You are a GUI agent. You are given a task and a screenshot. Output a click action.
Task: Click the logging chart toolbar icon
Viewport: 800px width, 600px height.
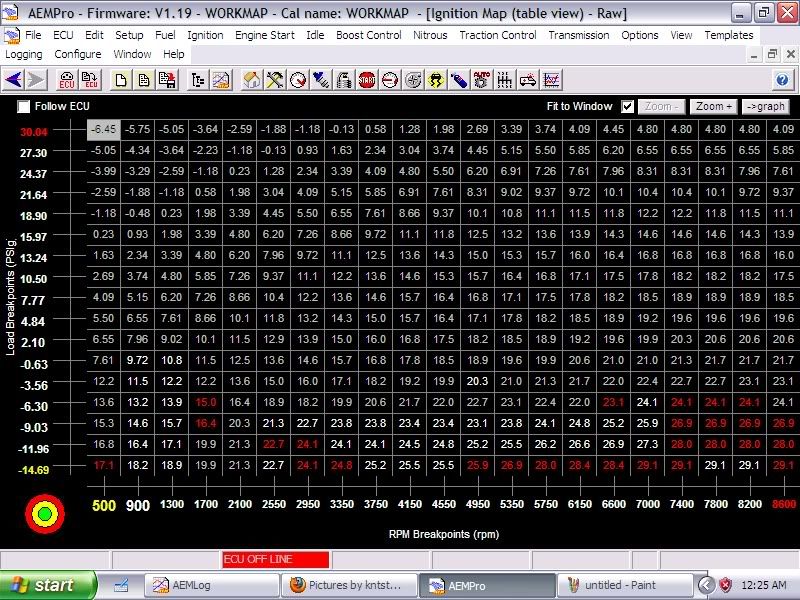[x=552, y=80]
